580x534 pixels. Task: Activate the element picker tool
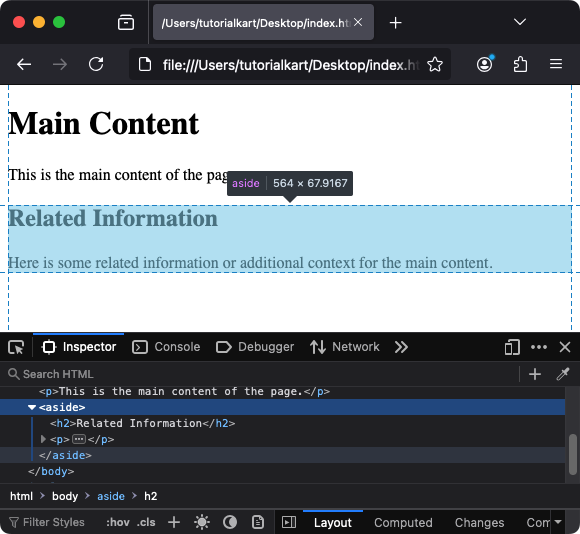coord(16,347)
